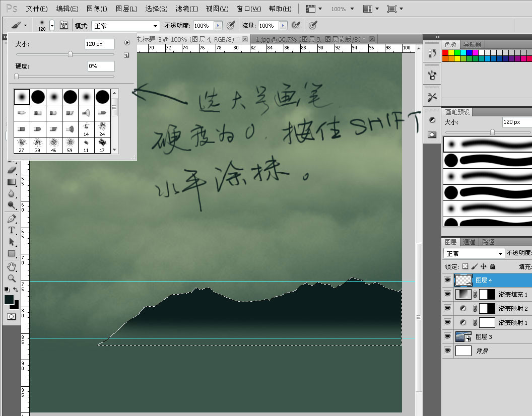Hide 背景 layer visibility eye
This screenshot has width=532, height=416.
[x=447, y=351]
